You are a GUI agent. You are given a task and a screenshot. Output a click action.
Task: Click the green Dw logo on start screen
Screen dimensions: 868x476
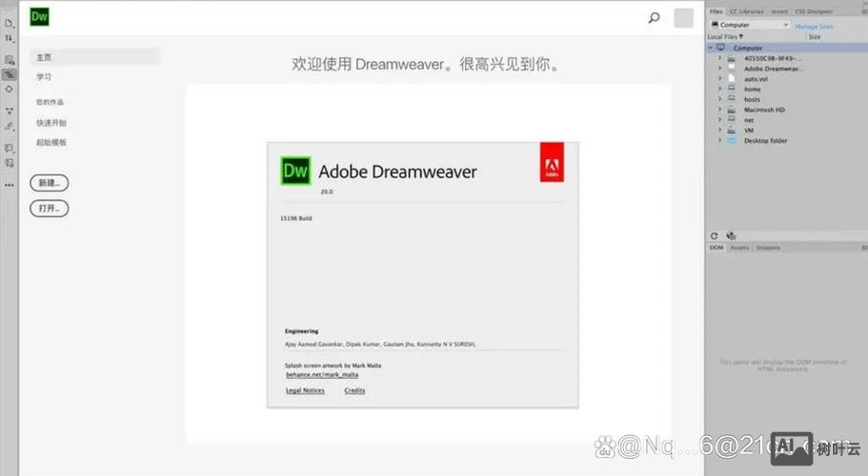(x=39, y=16)
